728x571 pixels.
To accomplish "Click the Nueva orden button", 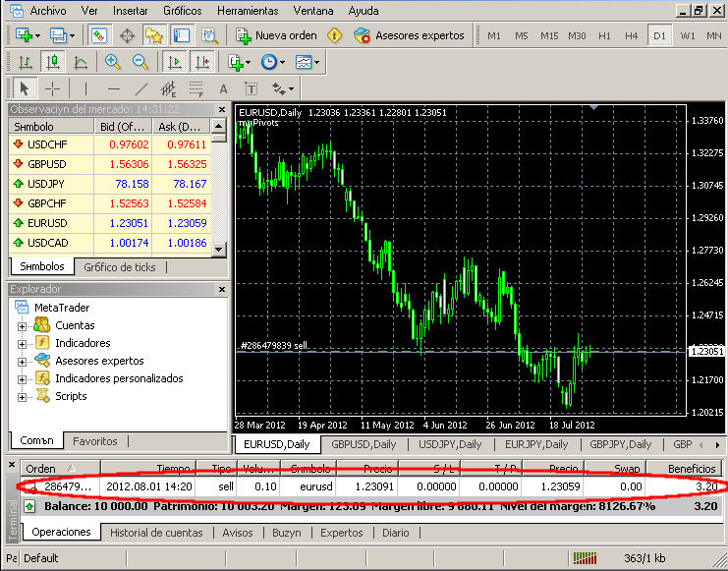I will point(276,35).
